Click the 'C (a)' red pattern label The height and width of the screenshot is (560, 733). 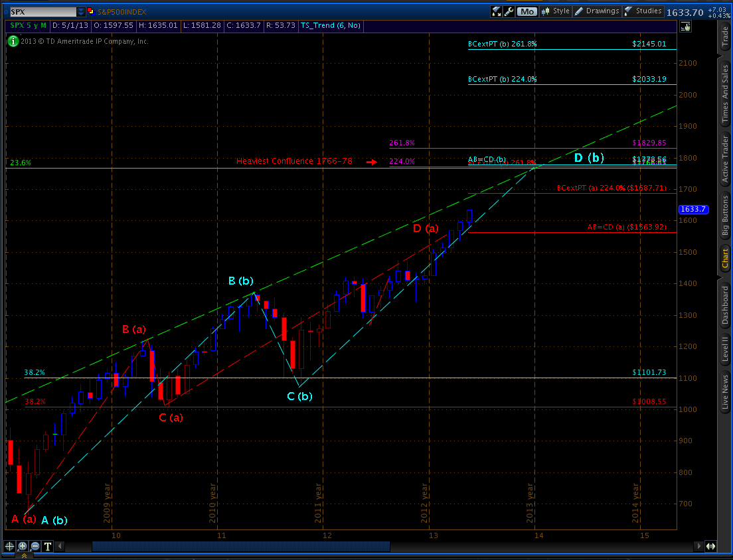171,417
